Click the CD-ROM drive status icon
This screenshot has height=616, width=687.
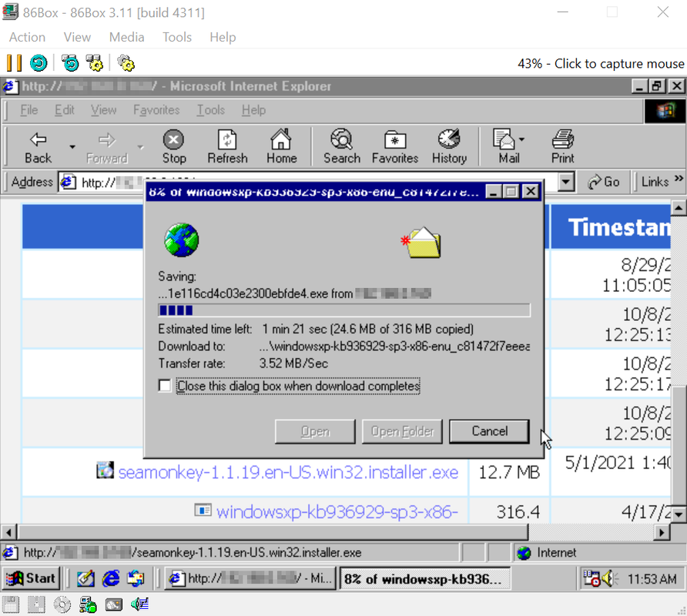(x=62, y=604)
